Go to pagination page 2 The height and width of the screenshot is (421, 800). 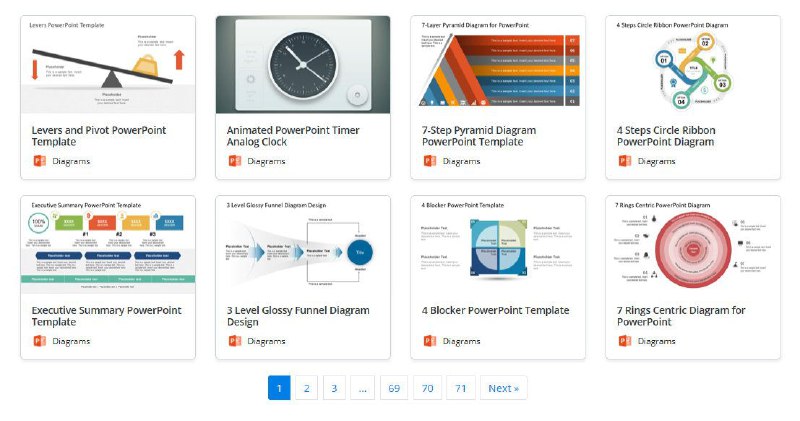pyautogui.click(x=307, y=388)
